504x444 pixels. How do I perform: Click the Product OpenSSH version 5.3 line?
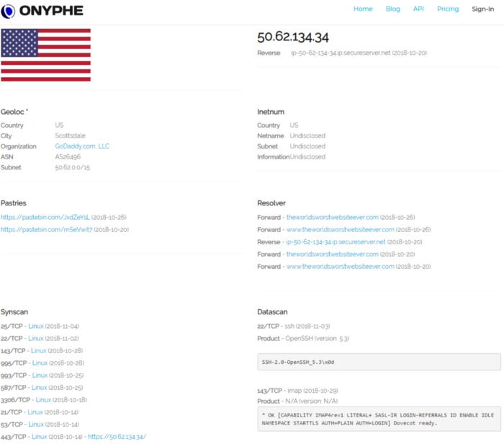click(303, 339)
